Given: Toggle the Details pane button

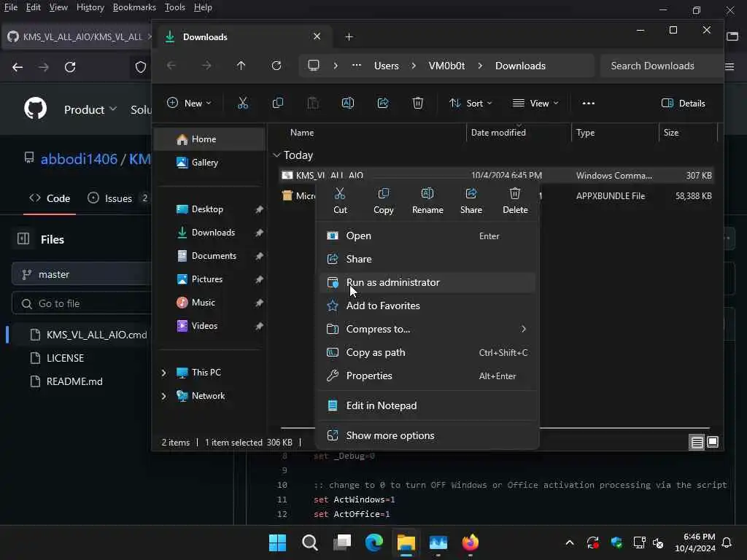Looking at the screenshot, I should coord(683,103).
